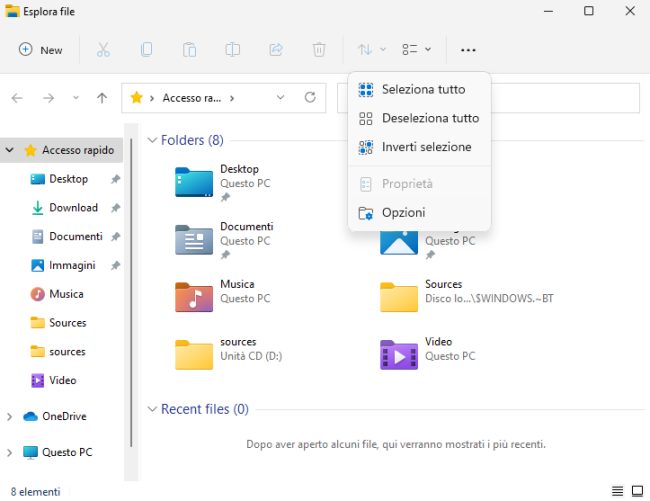Open recent locations chevron
Viewport: 650px width, 501px height.
coord(75,98)
